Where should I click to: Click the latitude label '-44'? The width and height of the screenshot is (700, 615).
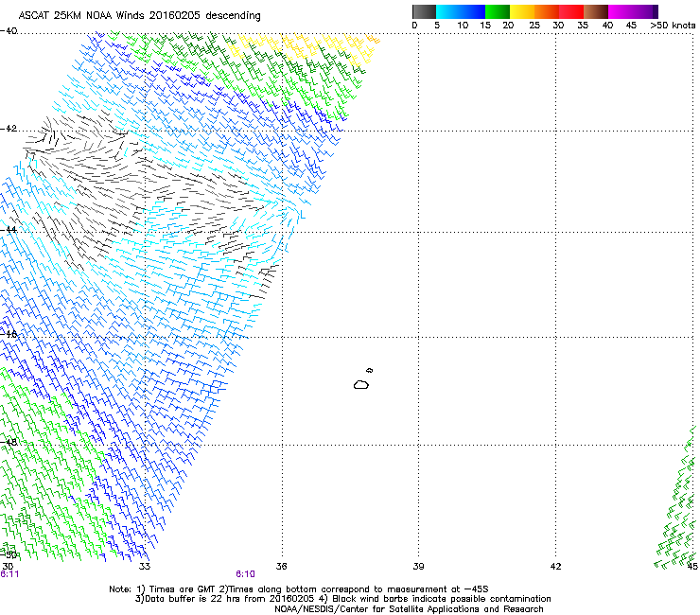coord(9,230)
